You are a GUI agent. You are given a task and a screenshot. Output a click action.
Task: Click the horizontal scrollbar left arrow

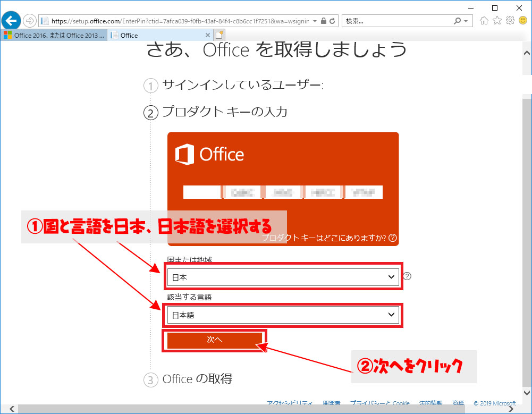[x=12, y=409]
